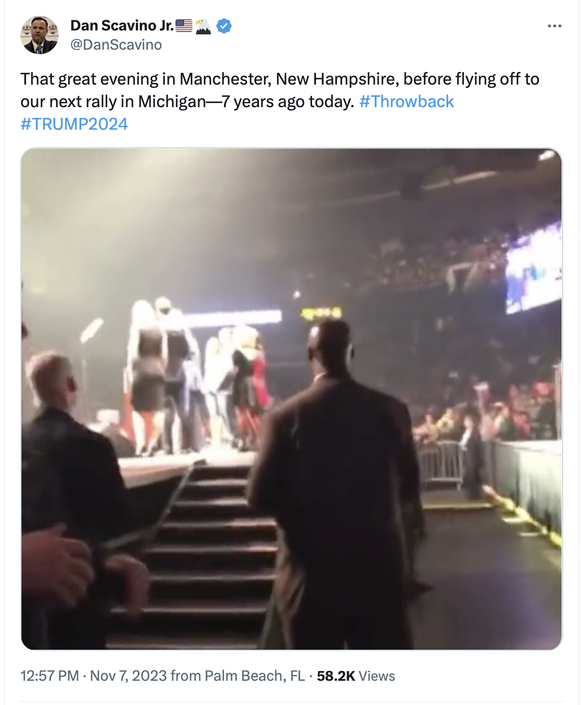The width and height of the screenshot is (588, 705).
Task: Open the Palm Beach, FL location link
Action: [x=254, y=676]
